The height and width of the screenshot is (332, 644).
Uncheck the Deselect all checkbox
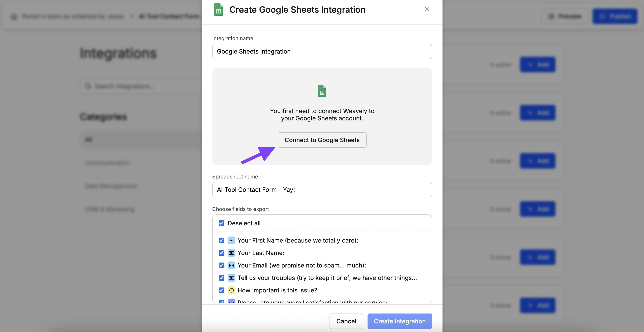(221, 223)
